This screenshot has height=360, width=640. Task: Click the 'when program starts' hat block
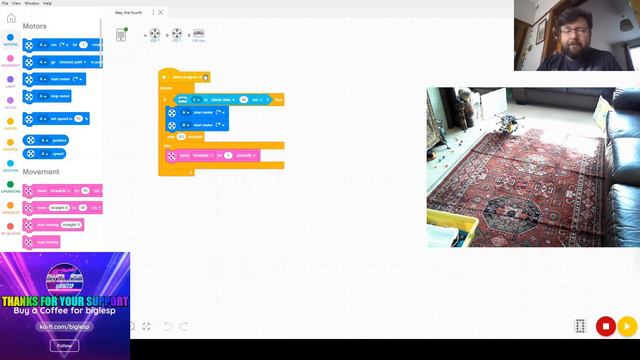pos(184,77)
